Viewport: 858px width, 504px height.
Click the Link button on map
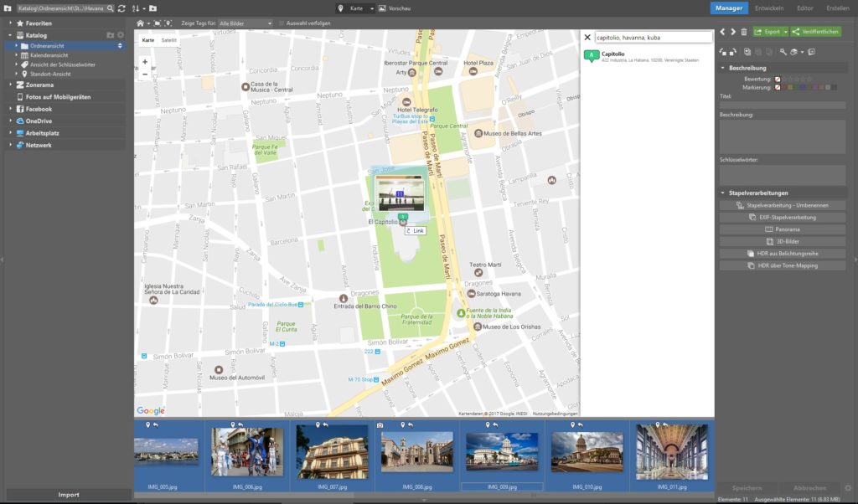tap(416, 231)
